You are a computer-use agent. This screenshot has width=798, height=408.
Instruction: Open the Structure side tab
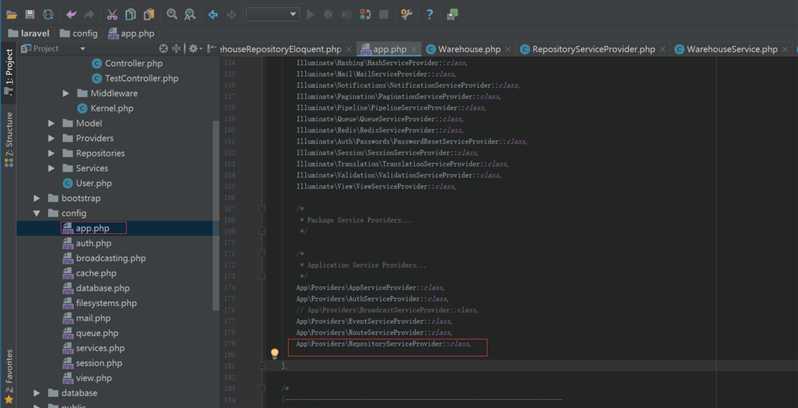tap(9, 139)
